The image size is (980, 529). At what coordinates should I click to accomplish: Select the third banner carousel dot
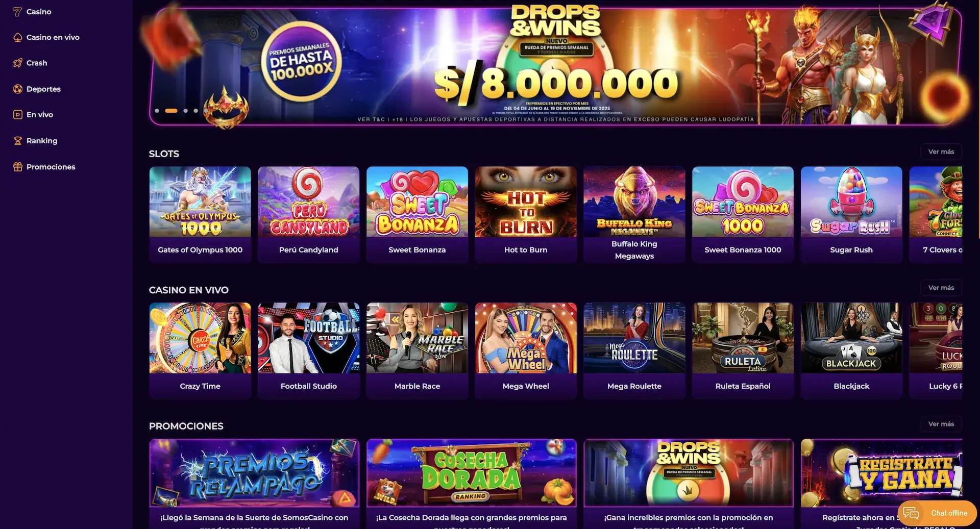click(185, 111)
